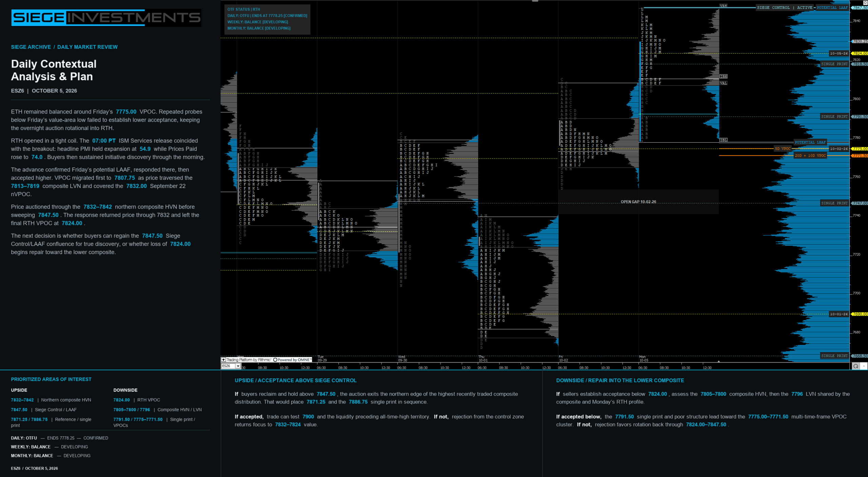The width and height of the screenshot is (868, 477).
Task: Open the ESZ6 symbol dropdown arrow
Action: pyautogui.click(x=238, y=366)
